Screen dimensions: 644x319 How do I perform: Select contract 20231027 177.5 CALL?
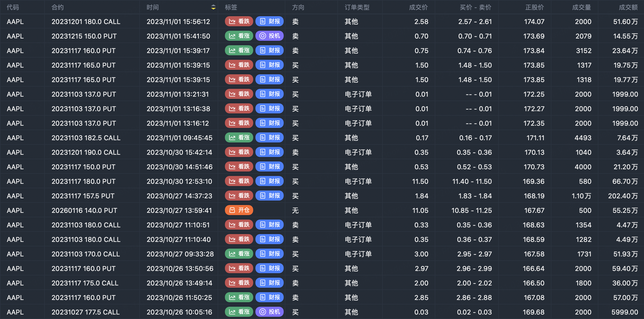86,312
